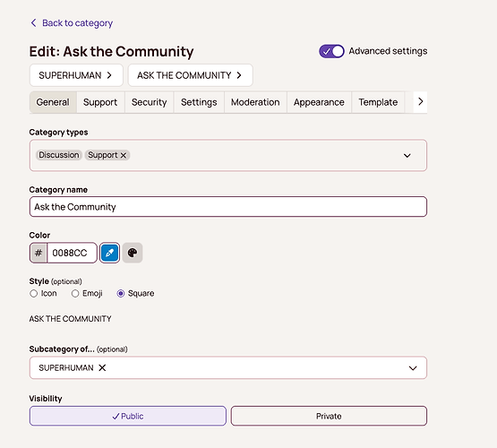Viewport: 497px width, 448px height.
Task: Expand the Subcategory of dropdown
Action: (413, 368)
